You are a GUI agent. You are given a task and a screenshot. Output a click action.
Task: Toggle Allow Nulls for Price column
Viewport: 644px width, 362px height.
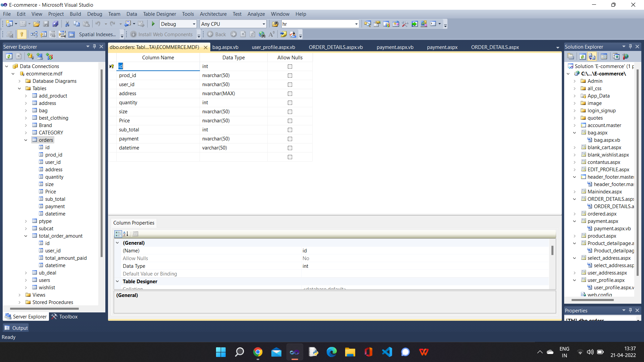[x=290, y=121]
